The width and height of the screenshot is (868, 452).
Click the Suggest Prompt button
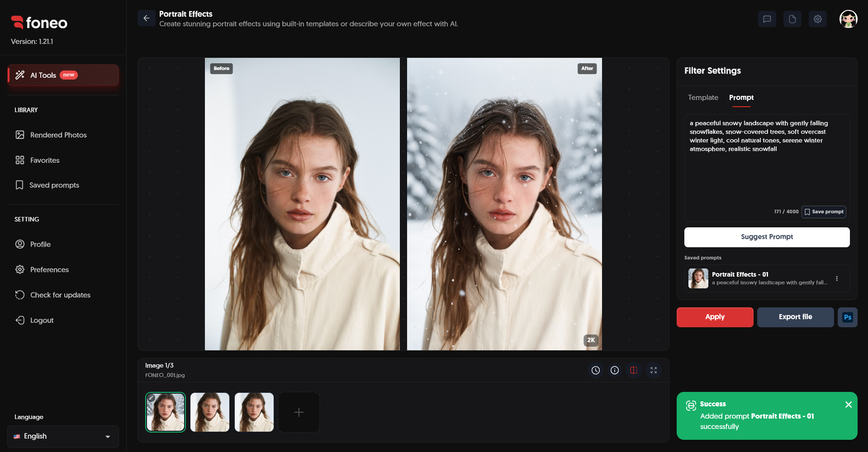click(767, 237)
